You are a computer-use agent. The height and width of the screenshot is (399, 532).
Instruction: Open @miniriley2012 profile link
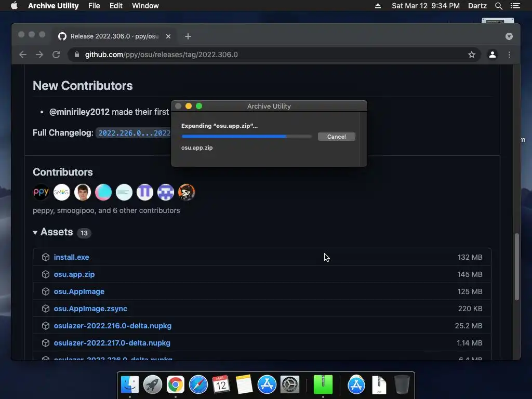coord(79,112)
